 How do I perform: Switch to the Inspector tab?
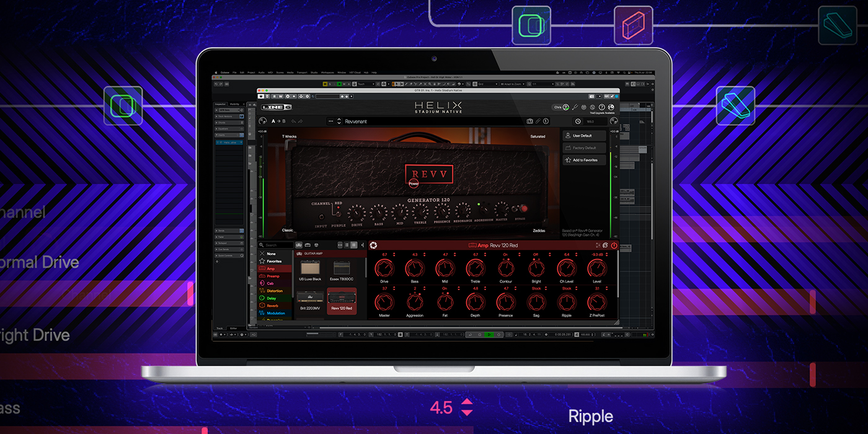point(220,104)
